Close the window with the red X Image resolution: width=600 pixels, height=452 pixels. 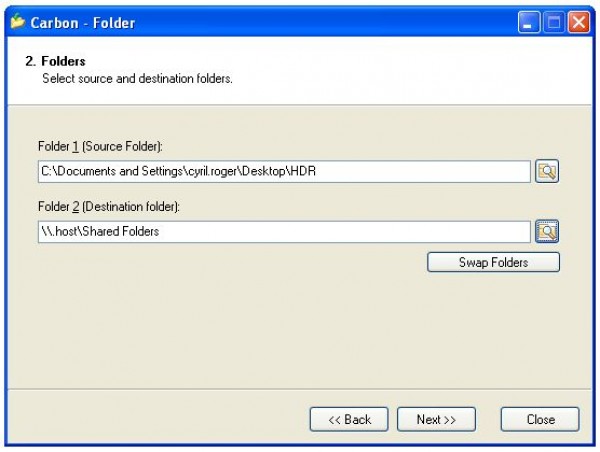coord(578,22)
